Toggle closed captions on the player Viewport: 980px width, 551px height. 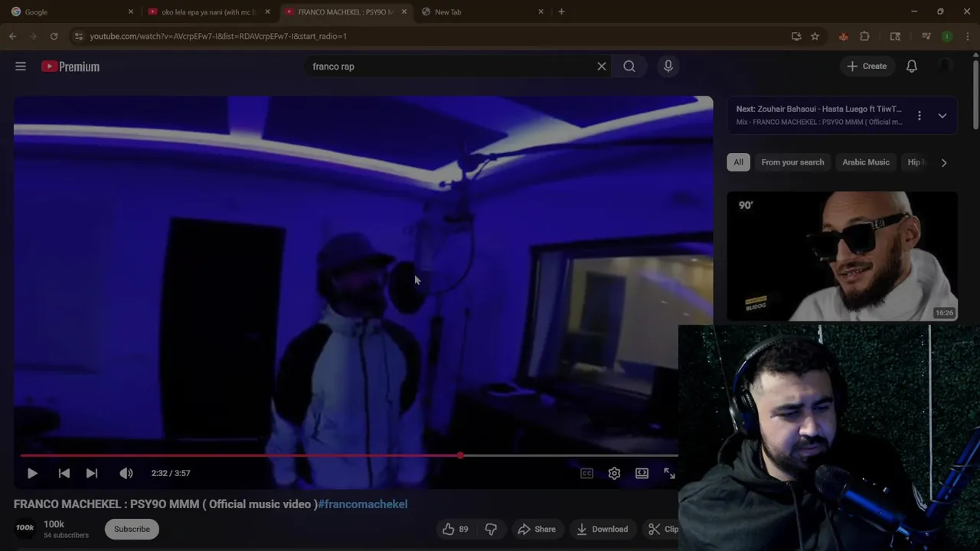586,473
